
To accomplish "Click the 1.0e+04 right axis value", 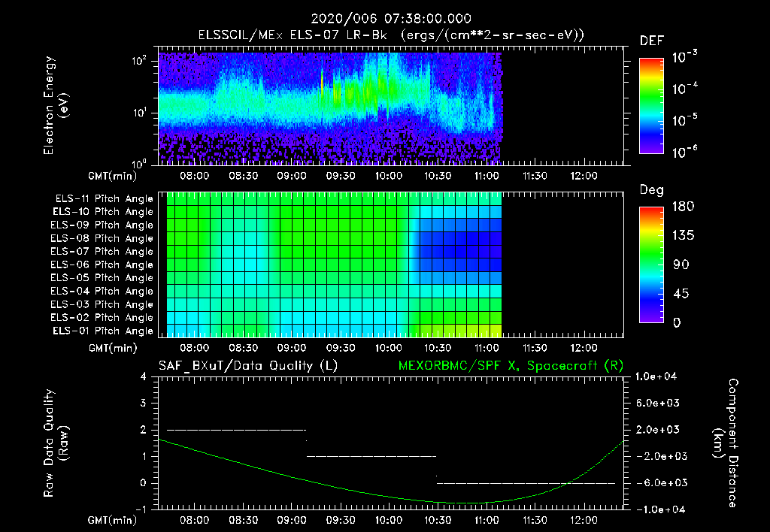I will coord(656,376).
